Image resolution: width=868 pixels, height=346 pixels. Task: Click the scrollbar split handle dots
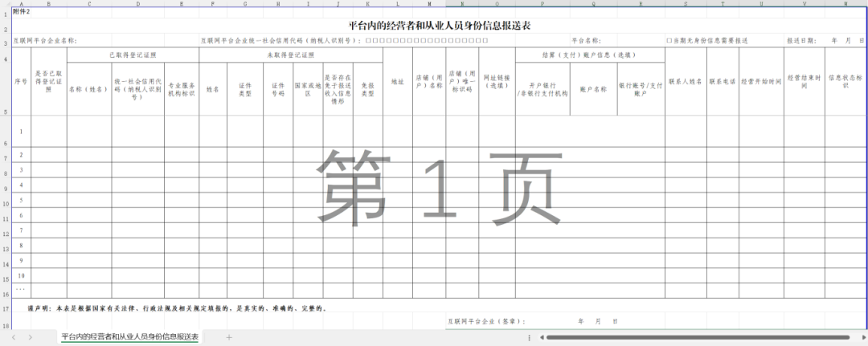click(x=530, y=337)
